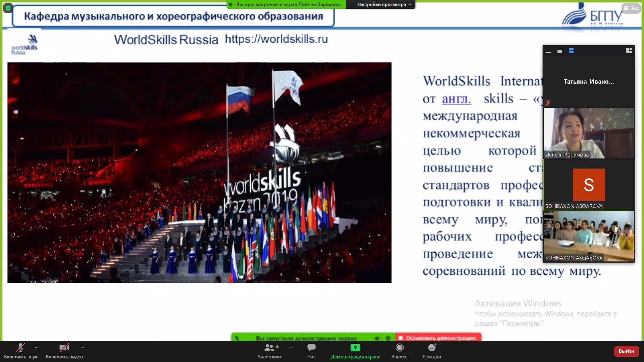Open the Реакции reactions menu
Viewport: 644px width, 362px height.
(432, 351)
